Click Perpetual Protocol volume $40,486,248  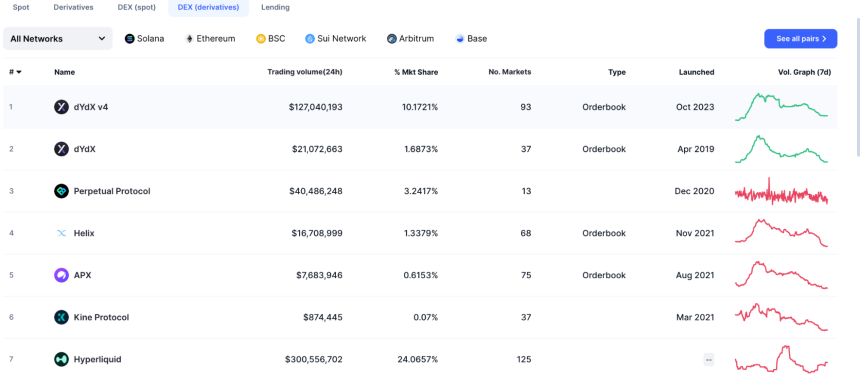(316, 191)
